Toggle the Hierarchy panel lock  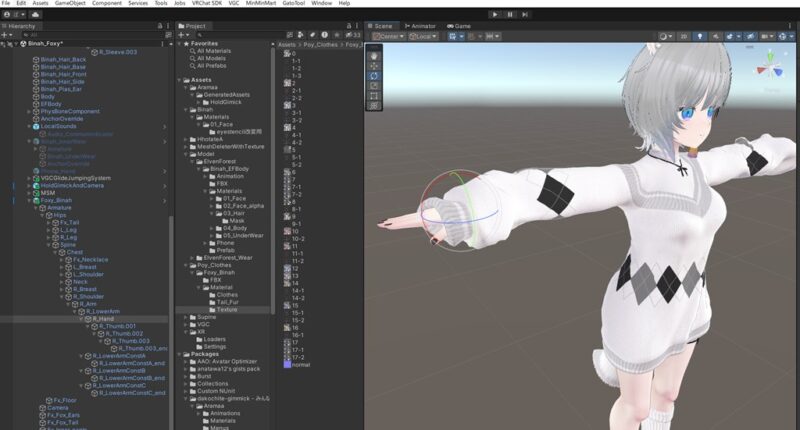coord(160,25)
